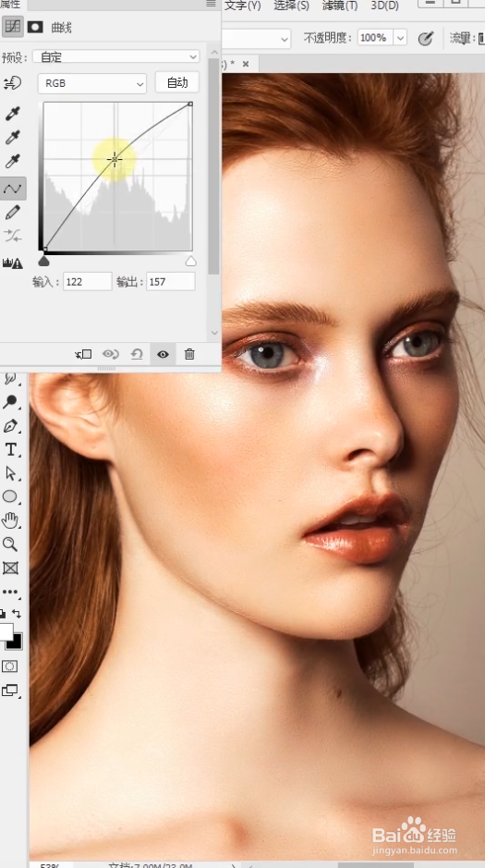Choose draw curve pencil mode
The height and width of the screenshot is (868, 485).
point(12,213)
